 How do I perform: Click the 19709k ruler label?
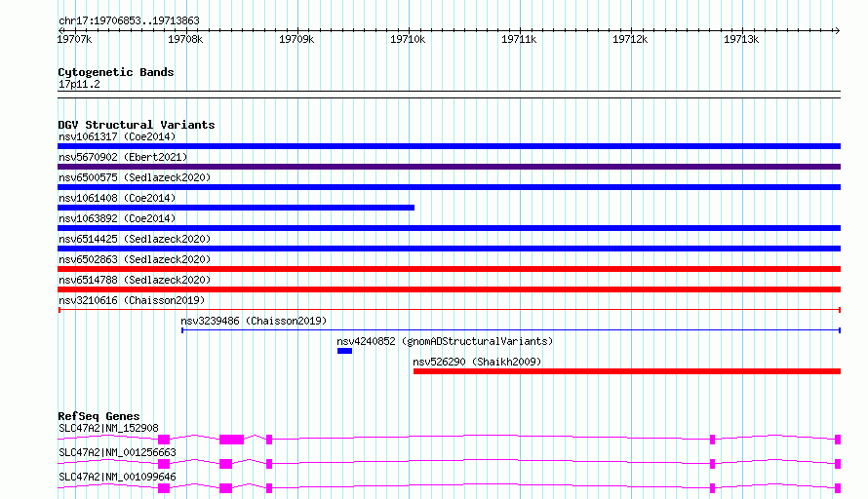coord(296,39)
